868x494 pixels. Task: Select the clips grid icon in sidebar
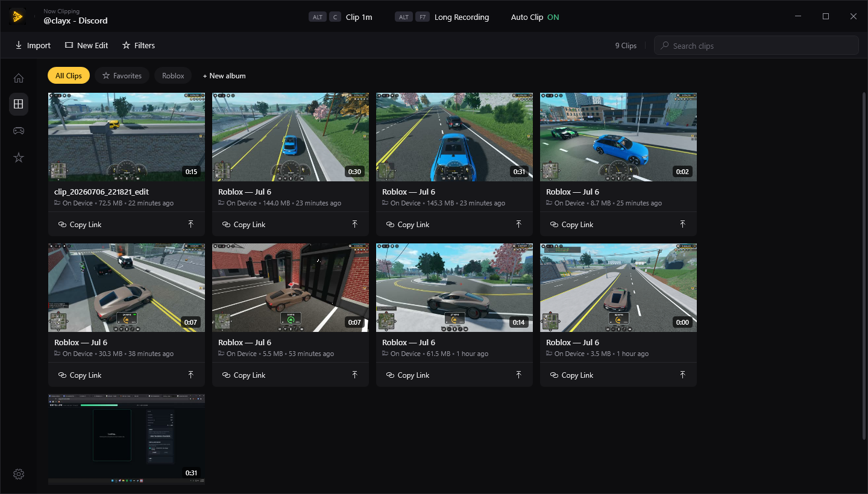pyautogui.click(x=19, y=104)
